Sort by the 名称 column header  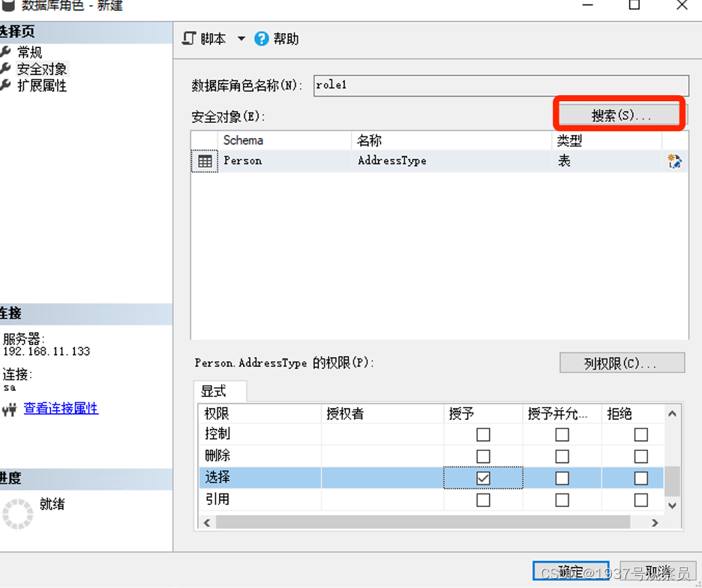coord(451,140)
